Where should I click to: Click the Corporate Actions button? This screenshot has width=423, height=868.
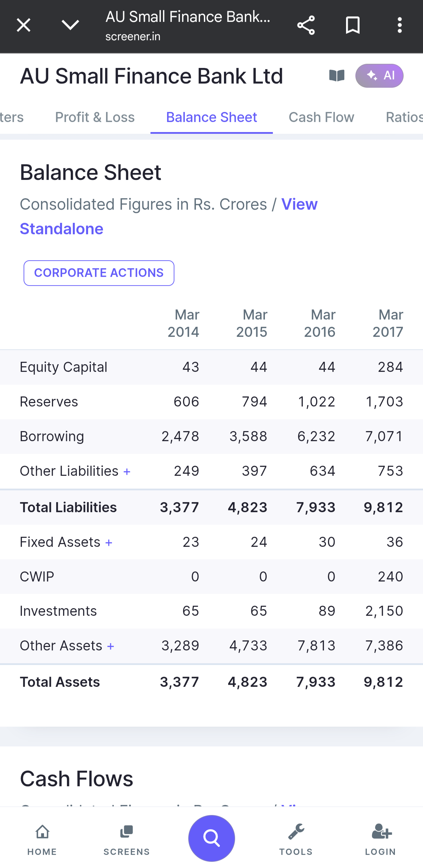coord(99,273)
